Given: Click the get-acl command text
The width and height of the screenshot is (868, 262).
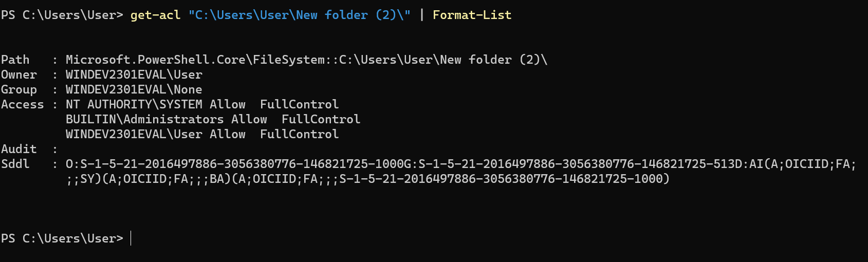Looking at the screenshot, I should pyautogui.click(x=155, y=15).
